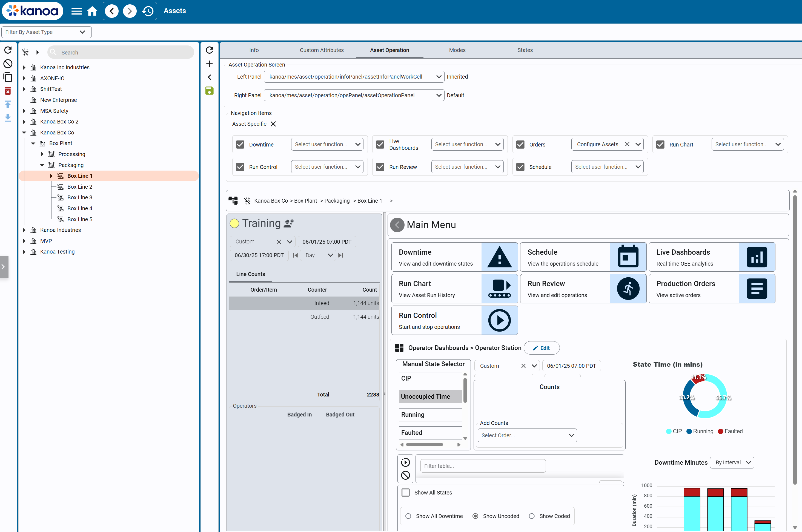
Task: Save the asset changes with the green disk icon
Action: click(x=210, y=91)
